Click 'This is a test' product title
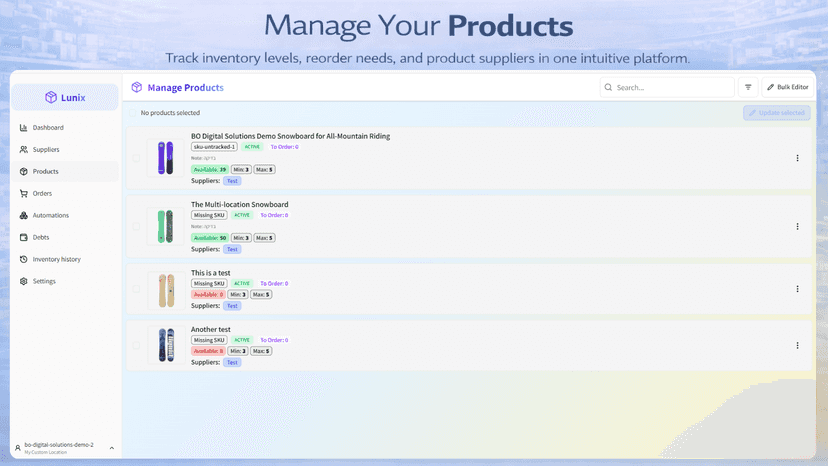828x466 pixels. [x=211, y=273]
